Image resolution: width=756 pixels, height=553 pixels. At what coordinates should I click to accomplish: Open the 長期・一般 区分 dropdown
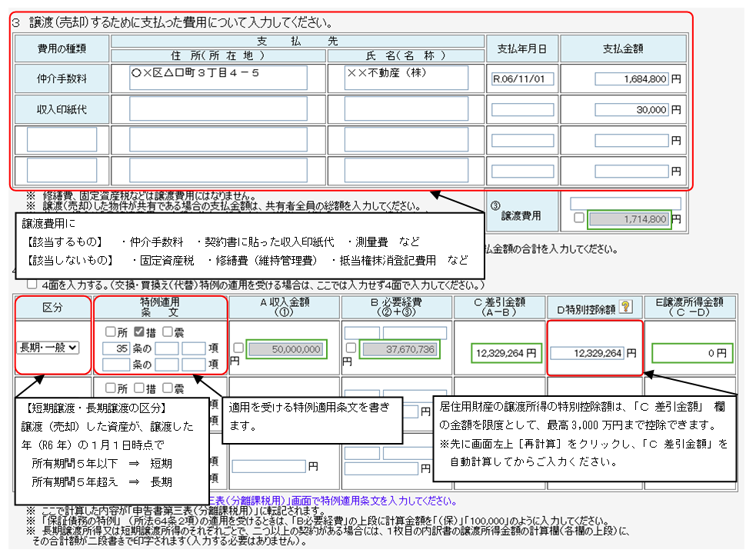tap(48, 348)
